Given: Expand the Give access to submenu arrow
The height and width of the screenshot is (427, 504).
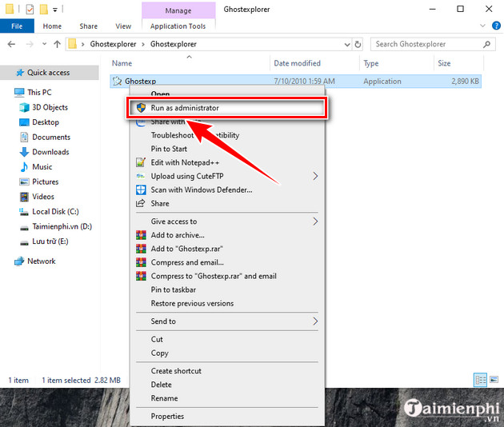Looking at the screenshot, I should [x=315, y=221].
